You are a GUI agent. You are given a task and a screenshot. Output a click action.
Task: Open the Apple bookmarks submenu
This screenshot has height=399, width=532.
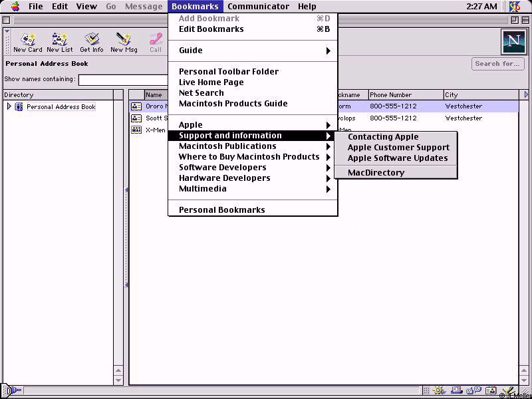click(253, 125)
